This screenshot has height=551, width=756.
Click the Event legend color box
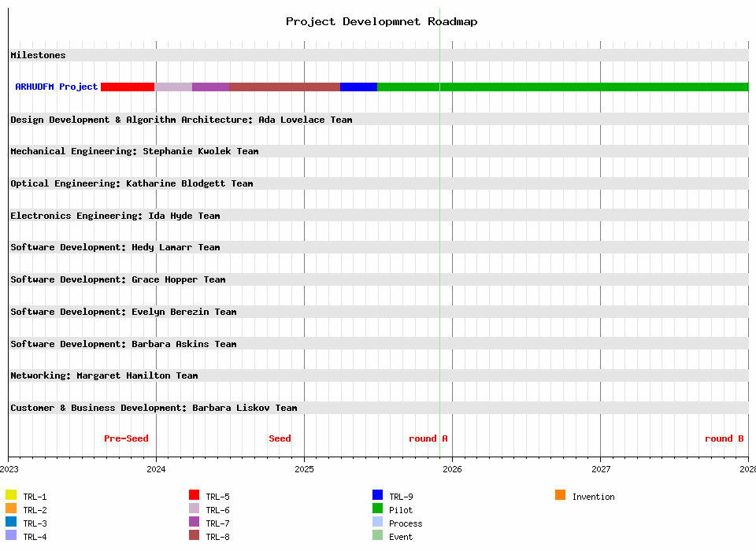(377, 535)
